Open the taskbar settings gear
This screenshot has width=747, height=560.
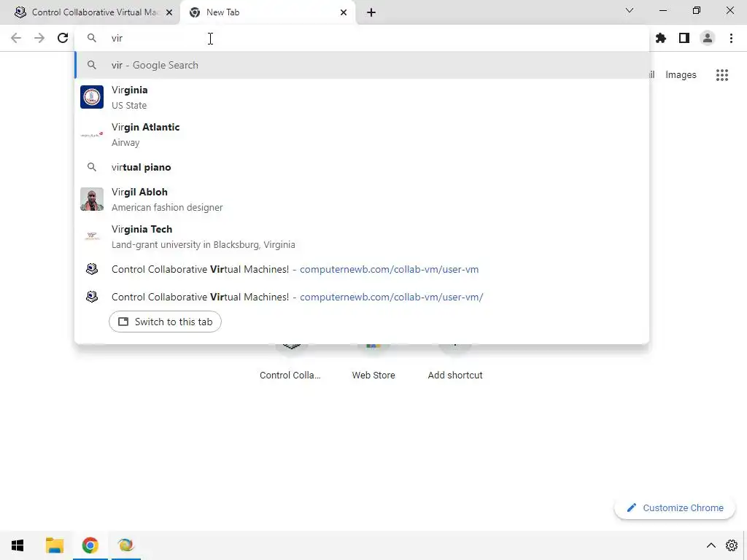click(x=731, y=545)
